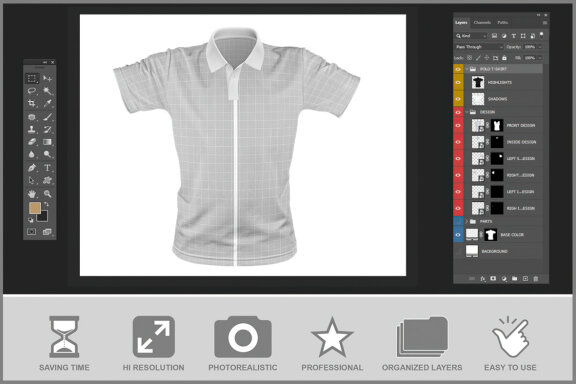Switch to the Channels tab

482,22
